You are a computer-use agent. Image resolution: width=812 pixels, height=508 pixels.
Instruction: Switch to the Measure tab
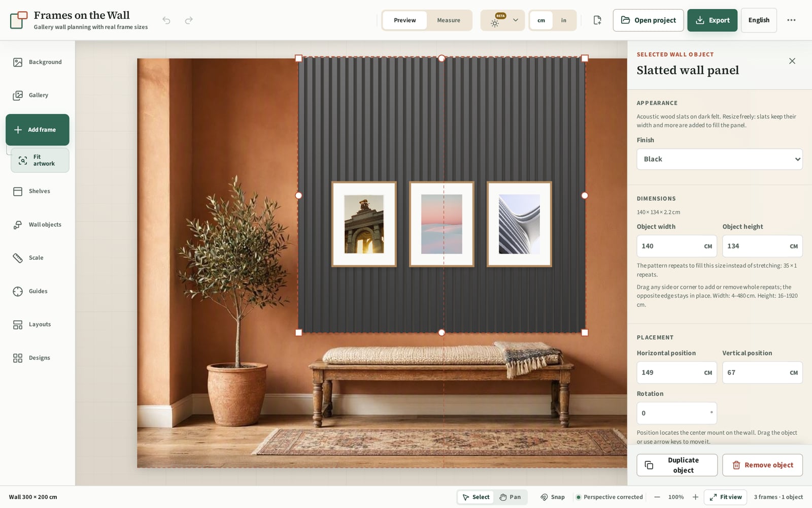click(449, 20)
